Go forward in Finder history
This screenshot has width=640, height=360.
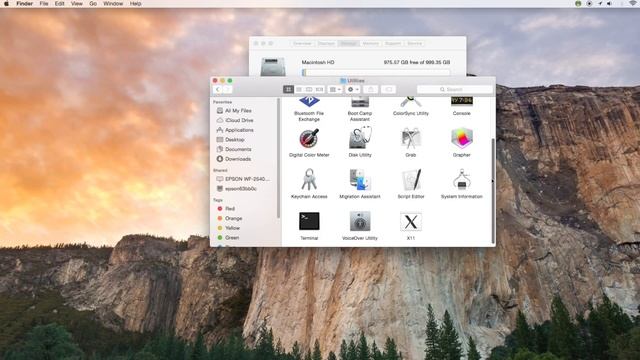coord(228,89)
